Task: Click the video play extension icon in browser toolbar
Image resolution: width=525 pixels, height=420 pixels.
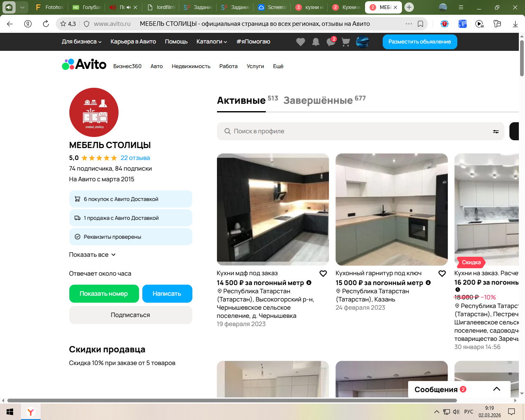Action: pos(479,24)
